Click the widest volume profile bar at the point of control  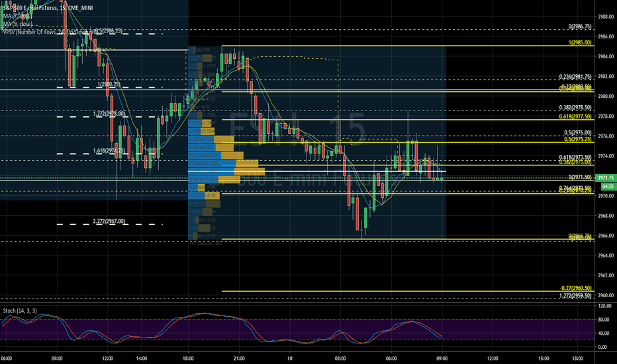(x=226, y=171)
